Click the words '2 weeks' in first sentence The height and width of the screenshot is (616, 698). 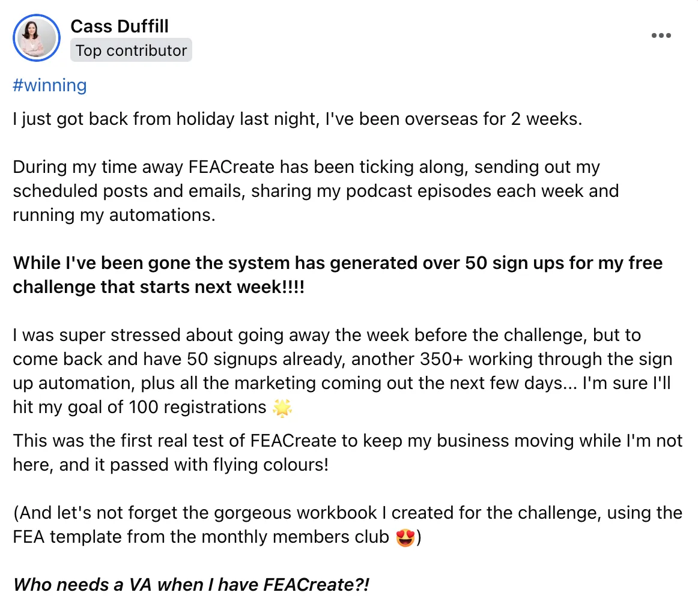pyautogui.click(x=546, y=119)
